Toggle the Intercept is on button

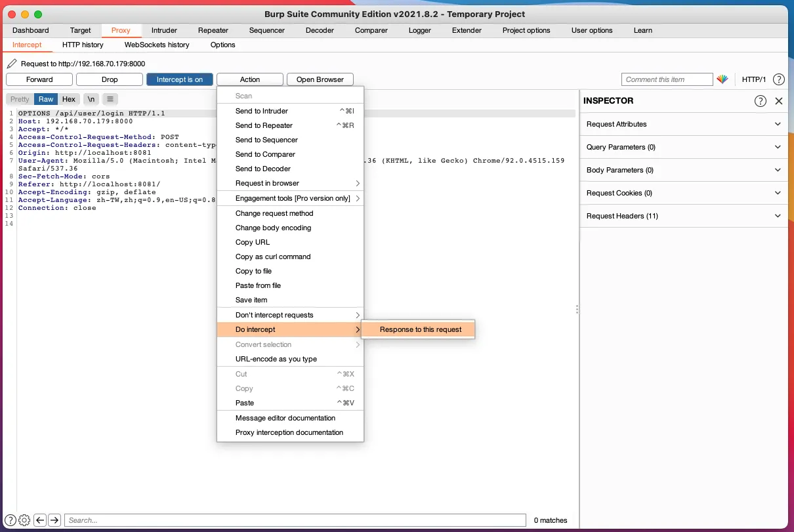tap(180, 79)
